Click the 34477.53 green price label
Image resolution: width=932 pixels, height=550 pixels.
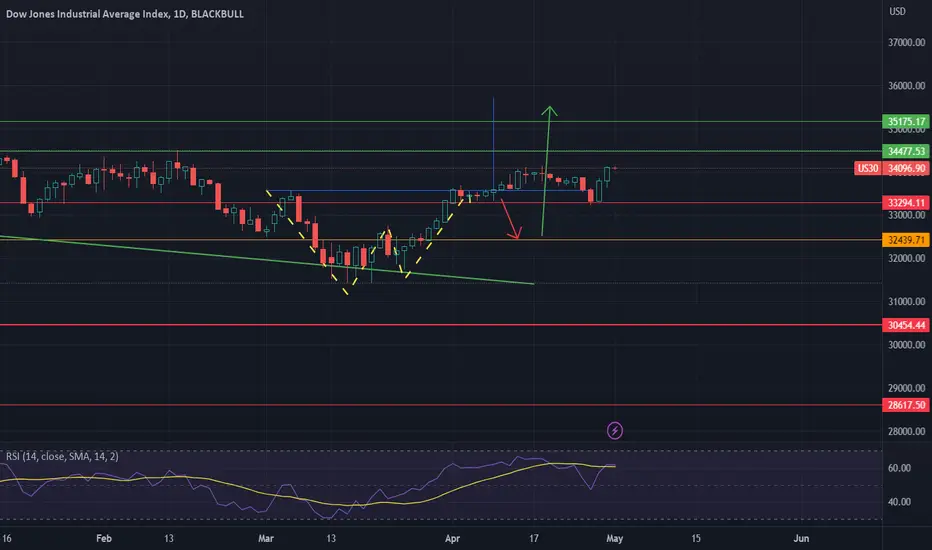click(906, 151)
